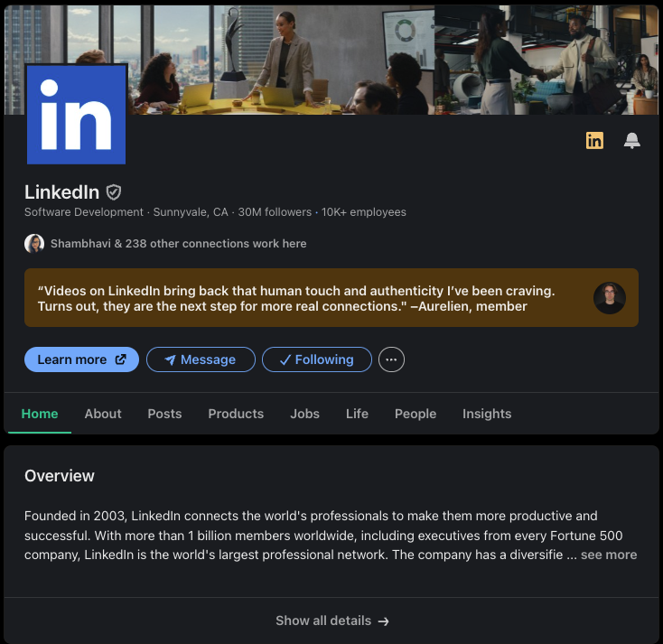Click Aurelien's member avatar in banner

(x=610, y=298)
